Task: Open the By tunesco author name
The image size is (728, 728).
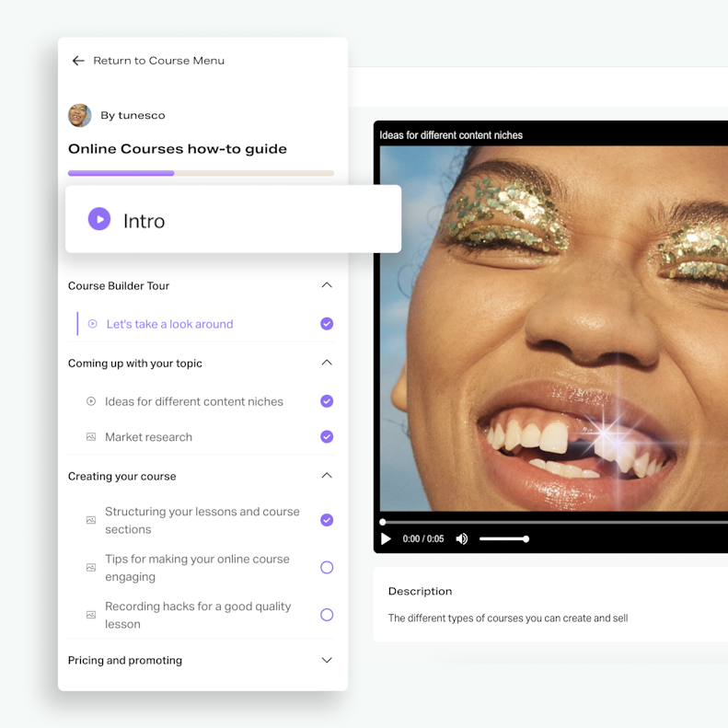Action: [x=133, y=116]
